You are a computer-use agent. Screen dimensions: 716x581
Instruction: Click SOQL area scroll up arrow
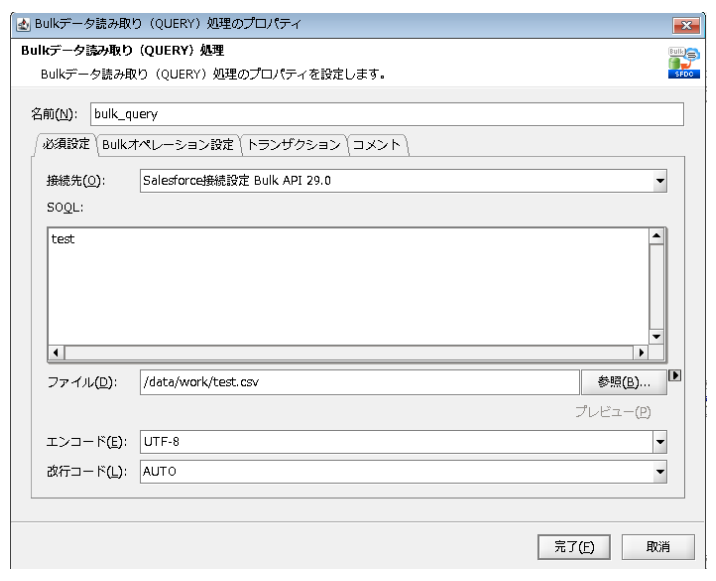click(x=656, y=236)
